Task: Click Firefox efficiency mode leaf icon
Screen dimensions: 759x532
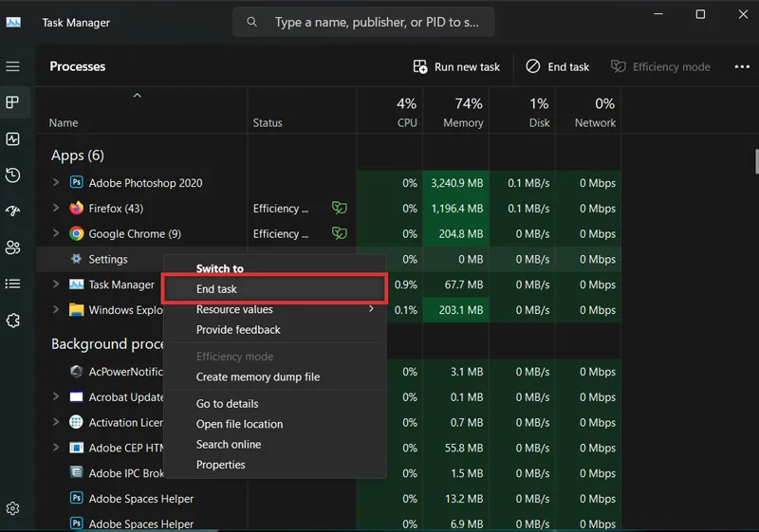Action: [x=340, y=208]
